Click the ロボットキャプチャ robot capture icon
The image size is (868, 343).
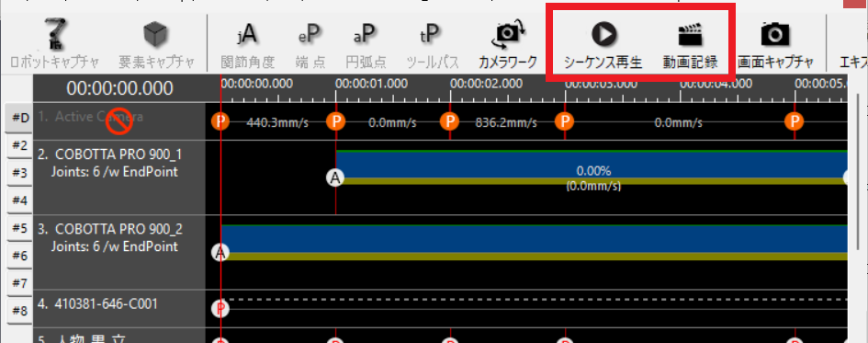(54, 34)
